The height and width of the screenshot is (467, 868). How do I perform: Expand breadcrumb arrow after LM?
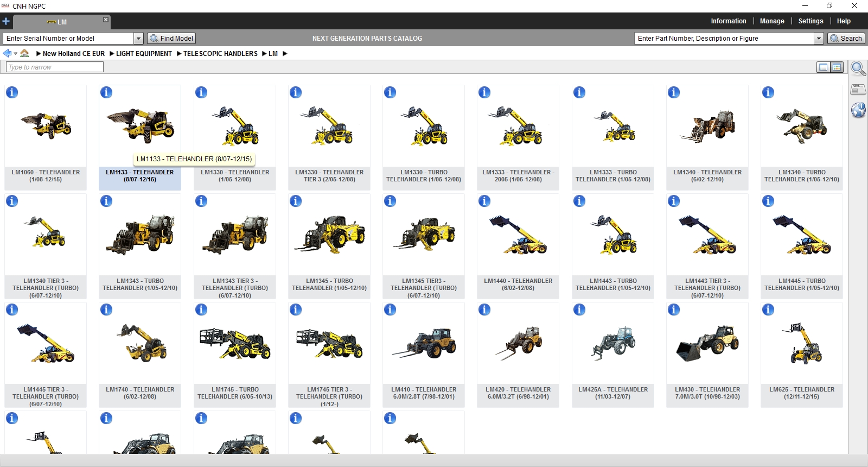[285, 54]
